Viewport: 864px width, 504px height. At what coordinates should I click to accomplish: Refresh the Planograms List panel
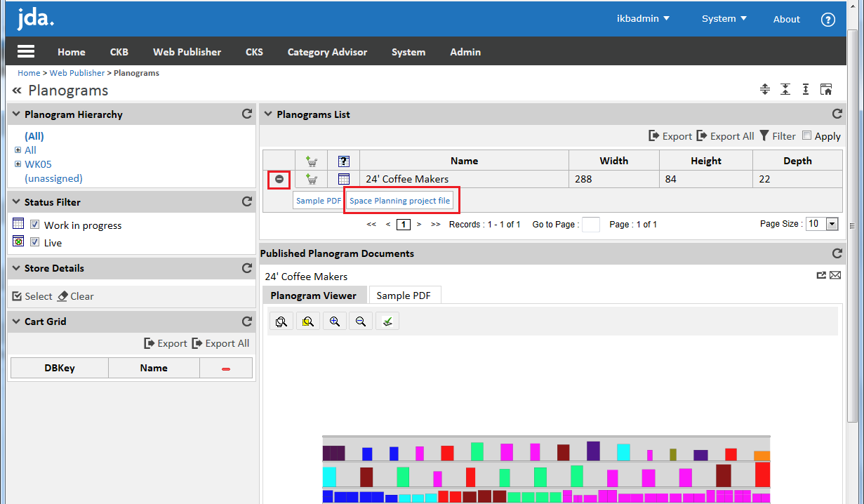tap(837, 114)
